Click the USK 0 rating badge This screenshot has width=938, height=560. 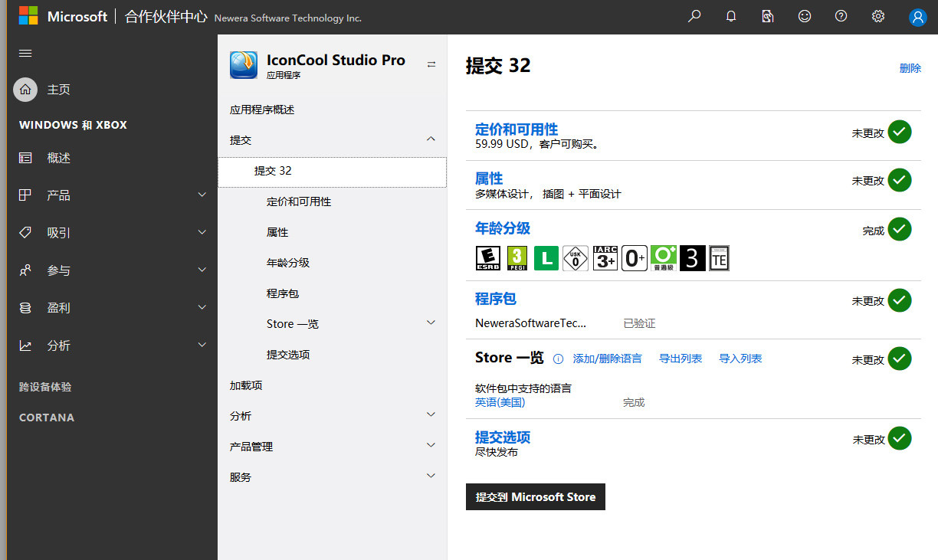coord(576,258)
